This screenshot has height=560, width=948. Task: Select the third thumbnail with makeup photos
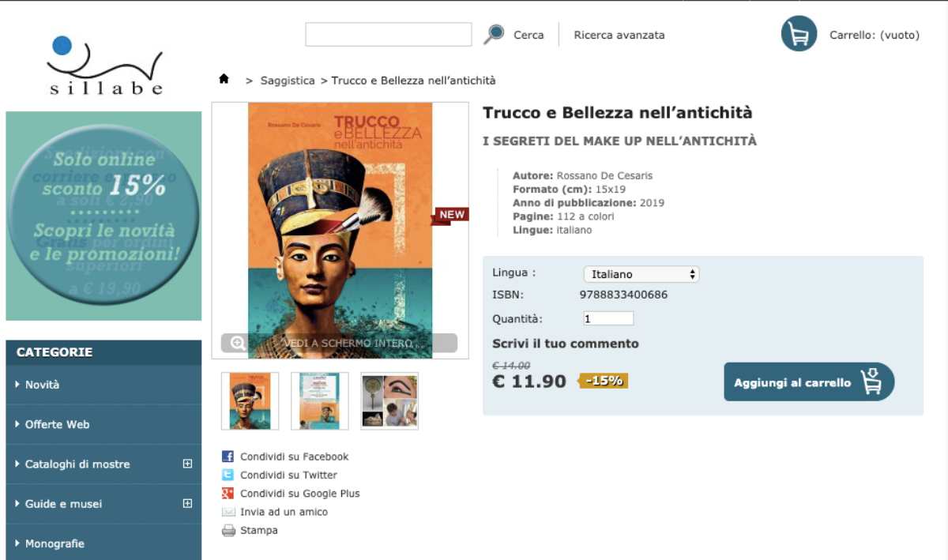click(389, 401)
